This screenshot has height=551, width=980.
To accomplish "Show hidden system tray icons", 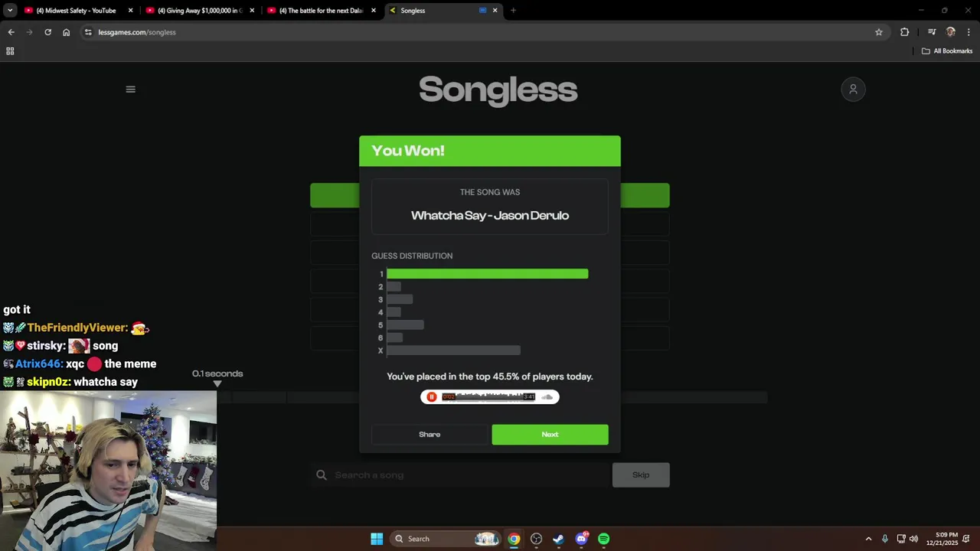I will coord(868,539).
